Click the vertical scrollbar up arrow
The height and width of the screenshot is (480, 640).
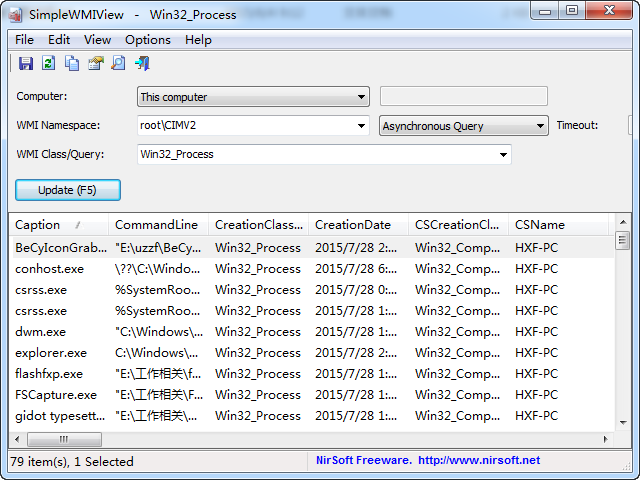pyautogui.click(x=623, y=222)
